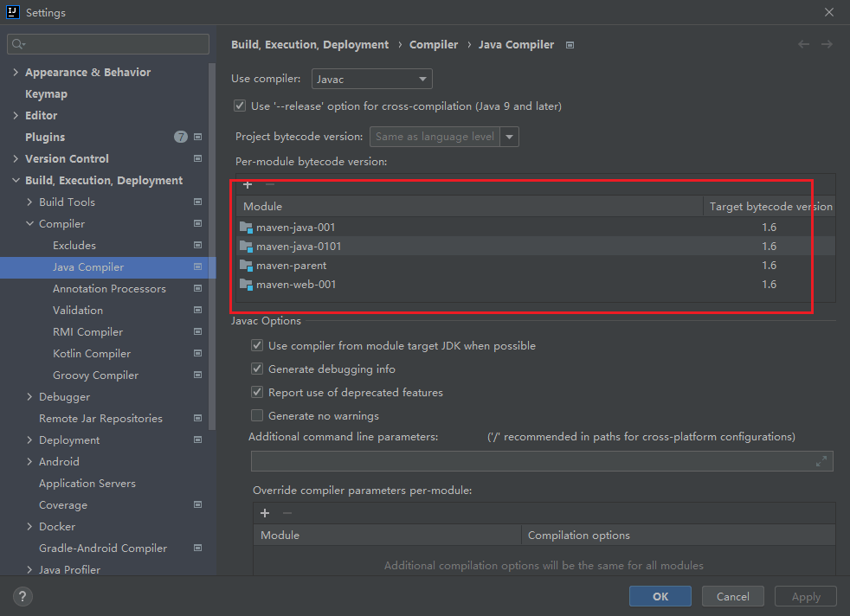Expand Appearance & Behavior section

click(16, 72)
